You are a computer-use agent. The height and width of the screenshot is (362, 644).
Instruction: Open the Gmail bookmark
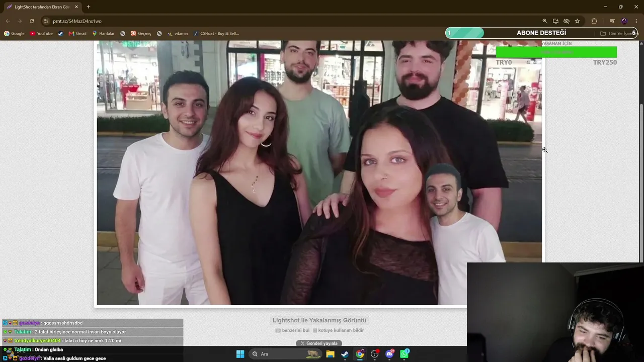coord(77,34)
